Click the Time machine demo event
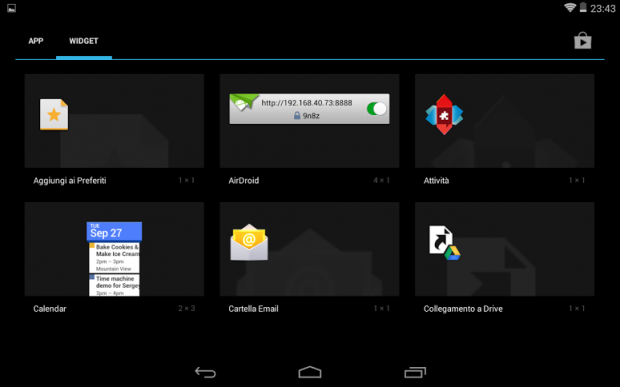Image resolution: width=620 pixels, height=387 pixels. pos(114,285)
